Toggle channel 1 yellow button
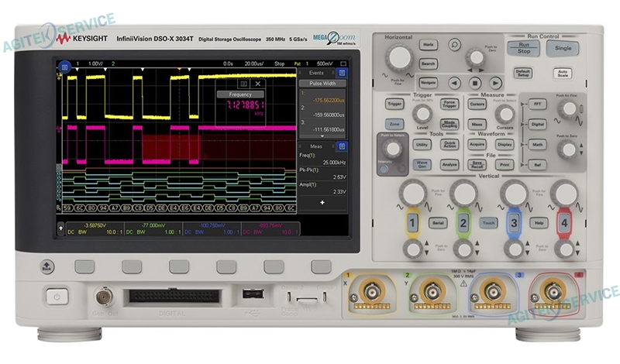 pos(414,223)
